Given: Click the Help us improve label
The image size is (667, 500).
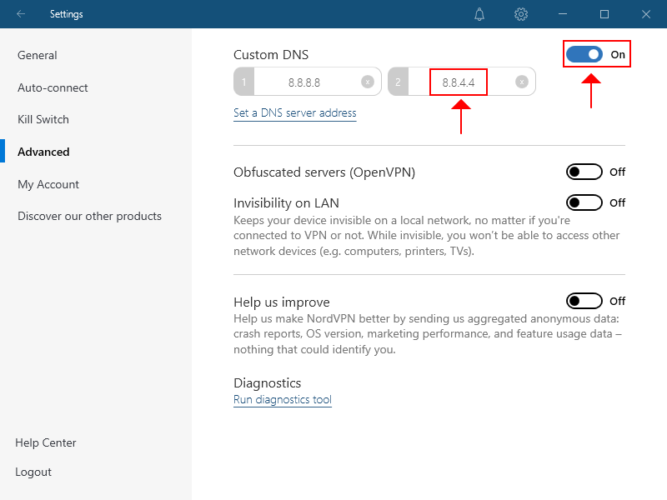Looking at the screenshot, I should [x=282, y=302].
